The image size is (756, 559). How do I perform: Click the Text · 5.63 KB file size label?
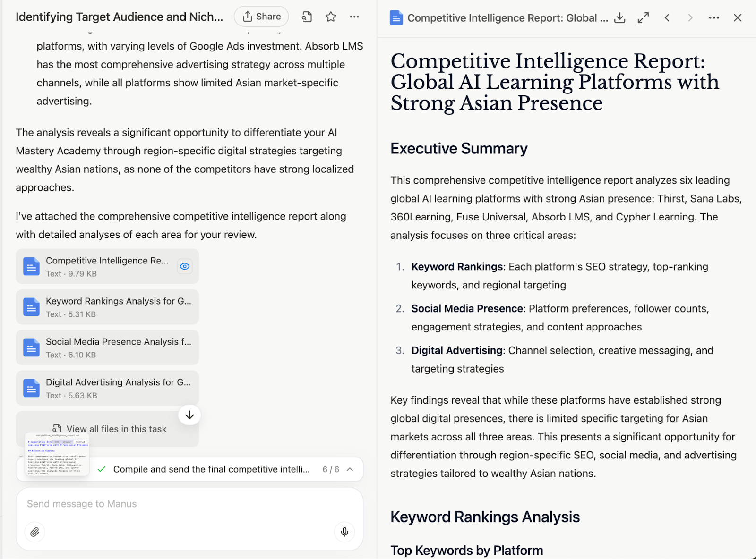point(71,396)
